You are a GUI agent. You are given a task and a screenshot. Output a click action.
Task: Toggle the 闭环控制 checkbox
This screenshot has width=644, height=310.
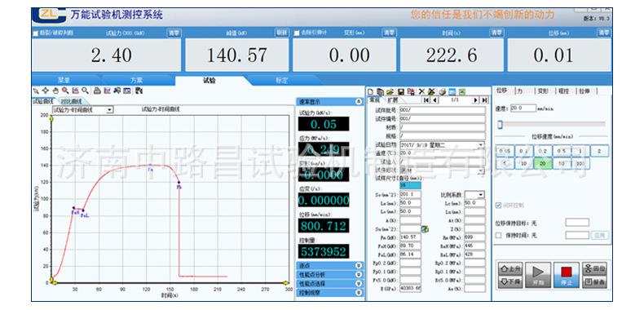[499, 205]
